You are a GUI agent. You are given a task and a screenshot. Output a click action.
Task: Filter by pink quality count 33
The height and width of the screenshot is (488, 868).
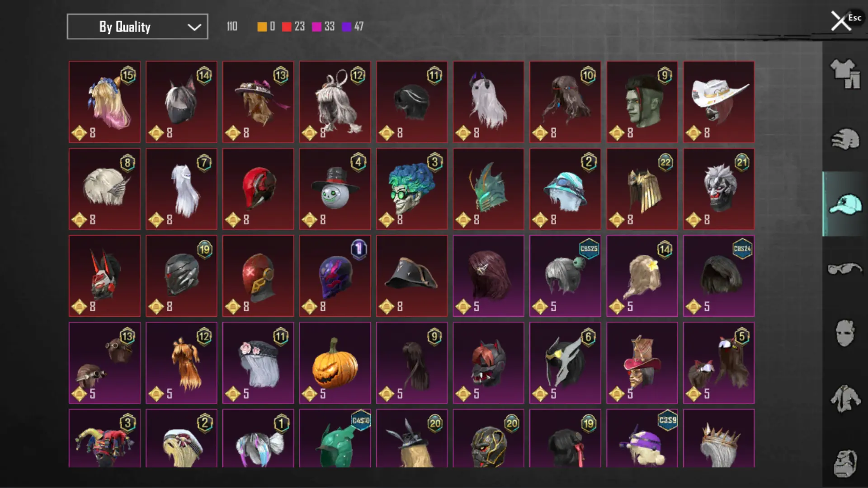coord(323,27)
